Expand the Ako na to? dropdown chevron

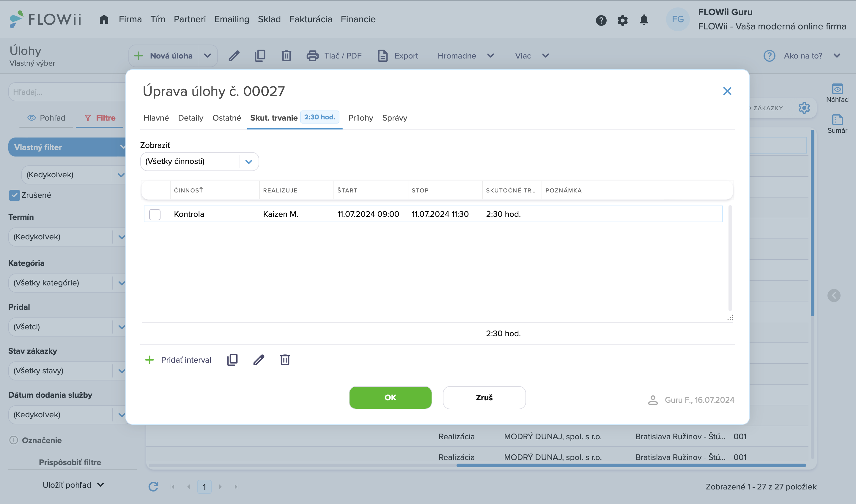(x=837, y=56)
